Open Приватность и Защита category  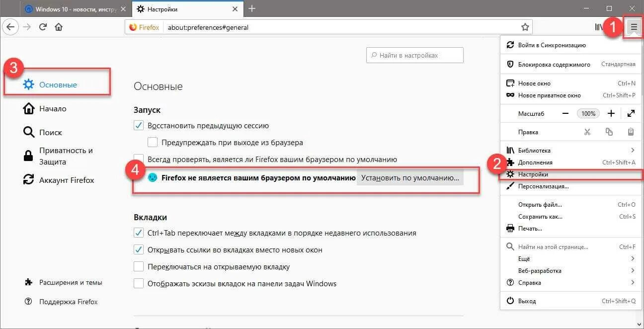point(58,156)
